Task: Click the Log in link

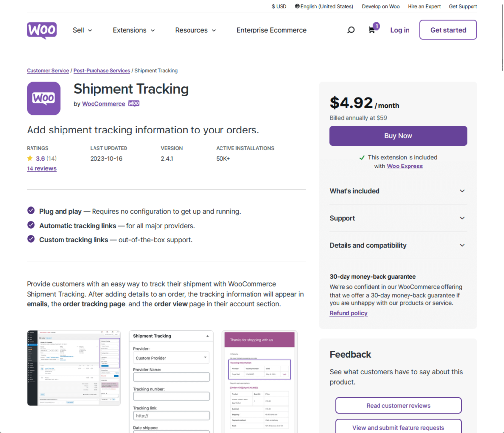Action: click(400, 30)
